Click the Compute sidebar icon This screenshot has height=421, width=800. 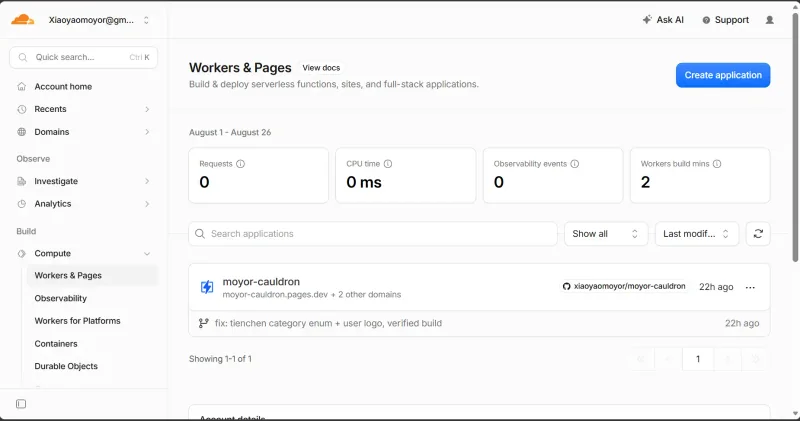tap(21, 254)
